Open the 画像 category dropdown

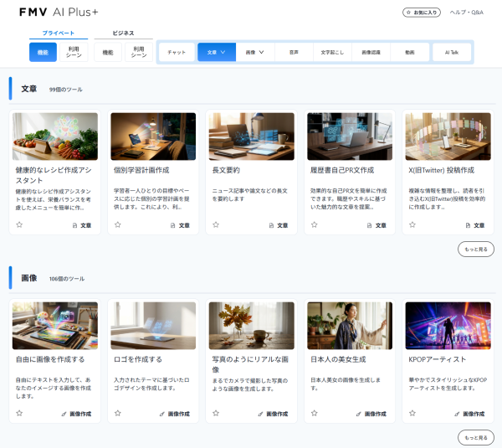[x=256, y=52]
